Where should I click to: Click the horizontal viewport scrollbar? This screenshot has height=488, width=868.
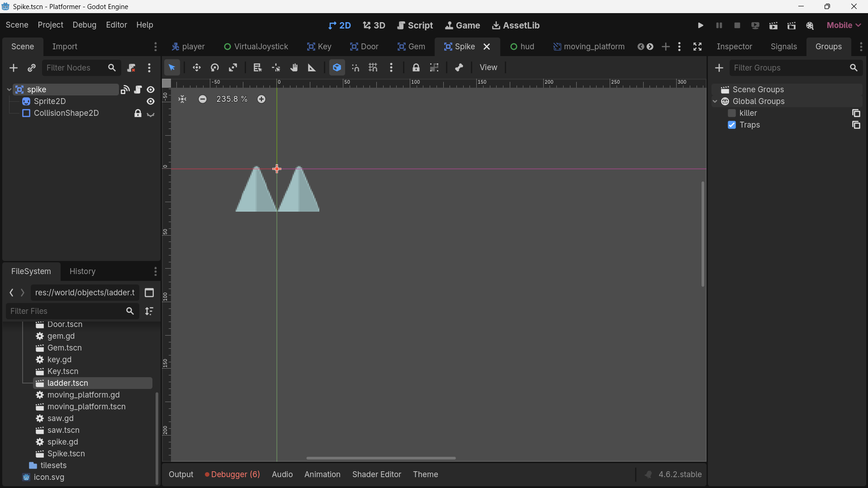tap(381, 458)
